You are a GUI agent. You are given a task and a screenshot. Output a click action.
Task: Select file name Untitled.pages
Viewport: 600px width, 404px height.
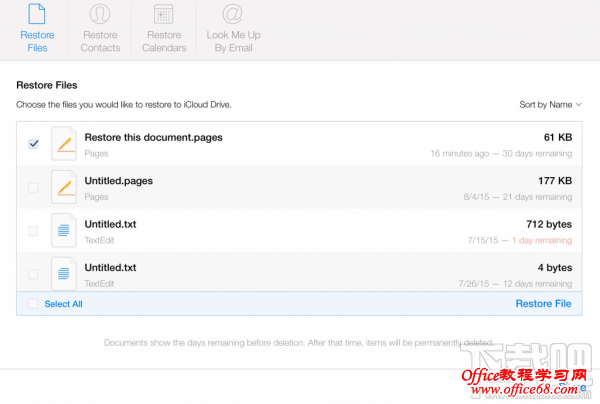tap(119, 181)
